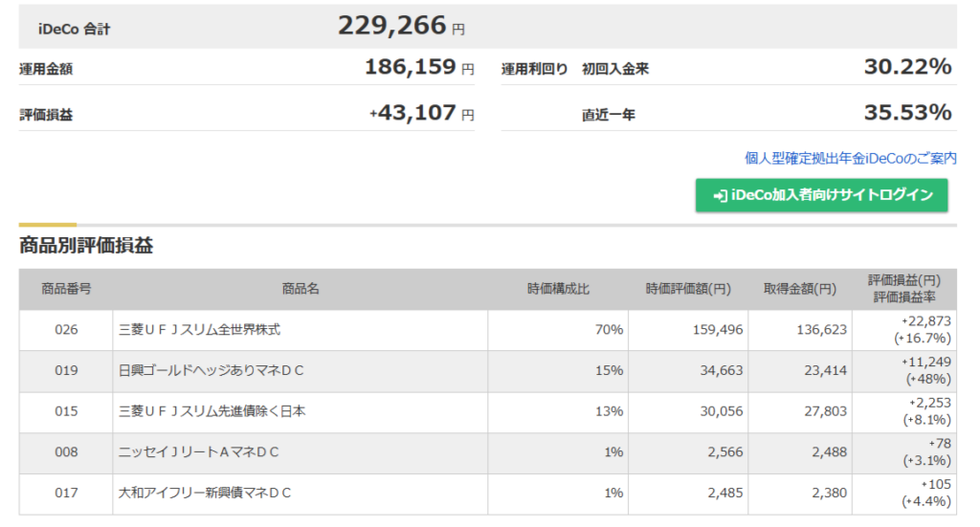980x527 pixels.
Task: Select the 日興ゴールドヘッジありマネDC product name
Action: click(212, 370)
